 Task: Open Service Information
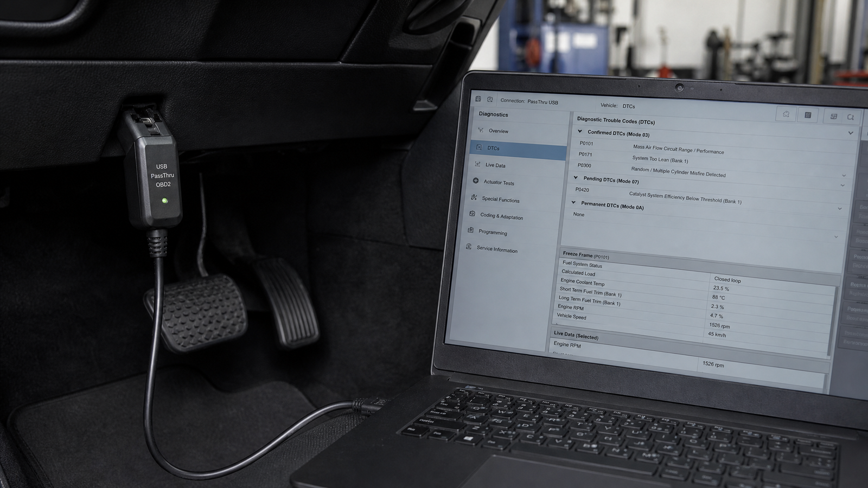(x=497, y=249)
